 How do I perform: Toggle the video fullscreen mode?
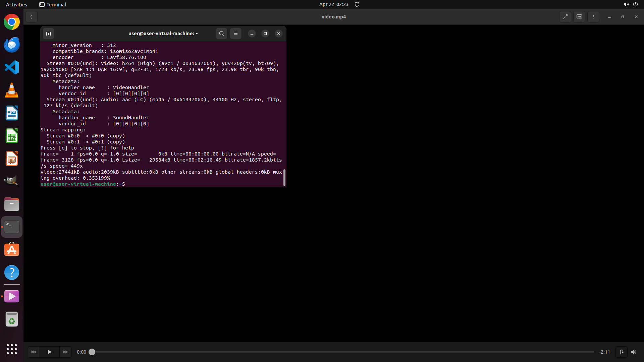[565, 17]
